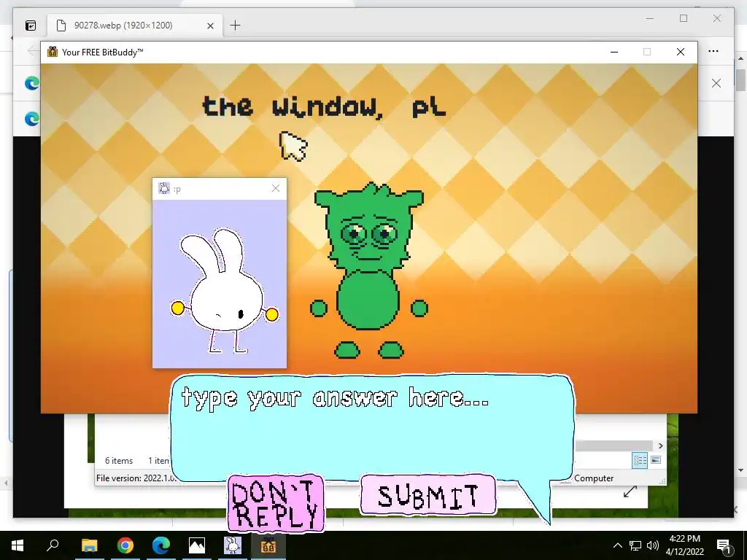This screenshot has width=747, height=560.
Task: Open taskbar Search
Action: 53,545
